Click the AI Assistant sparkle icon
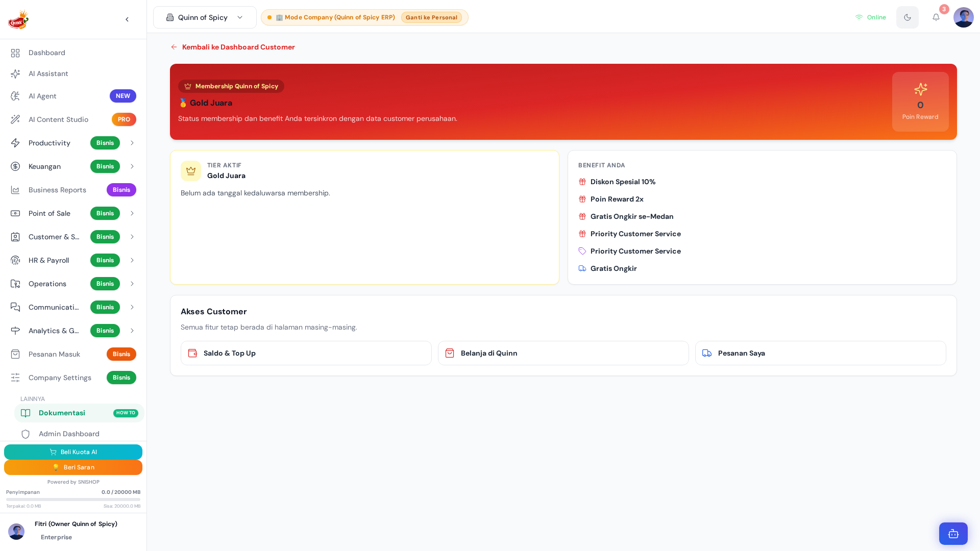 point(15,74)
